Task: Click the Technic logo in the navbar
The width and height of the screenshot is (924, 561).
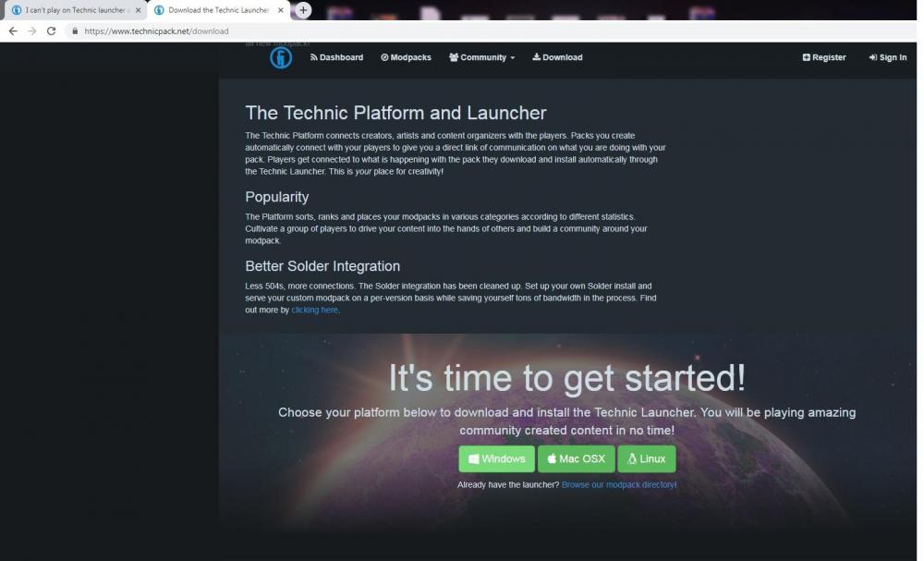Action: (x=281, y=57)
